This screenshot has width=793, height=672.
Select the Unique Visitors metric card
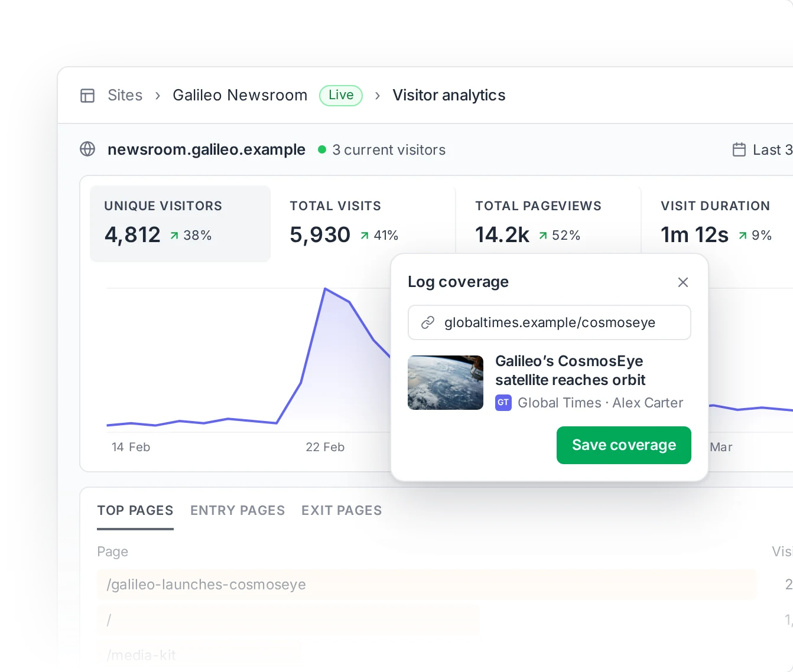(x=180, y=224)
